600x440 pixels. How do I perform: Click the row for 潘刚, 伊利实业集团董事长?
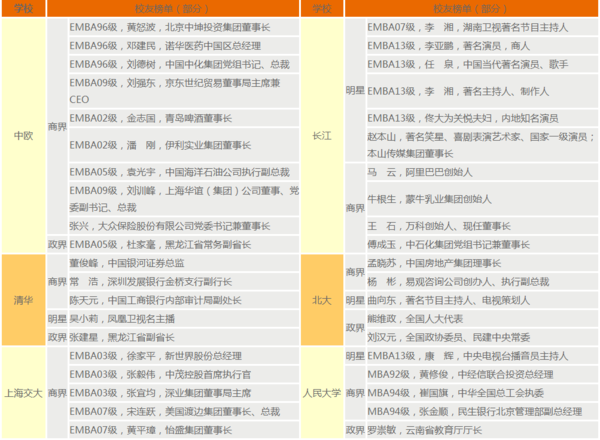tap(184, 145)
